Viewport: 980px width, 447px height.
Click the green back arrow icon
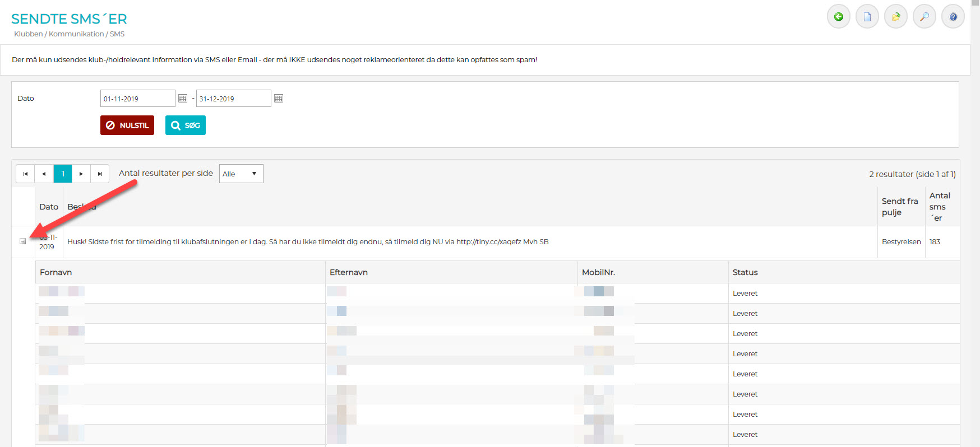838,17
